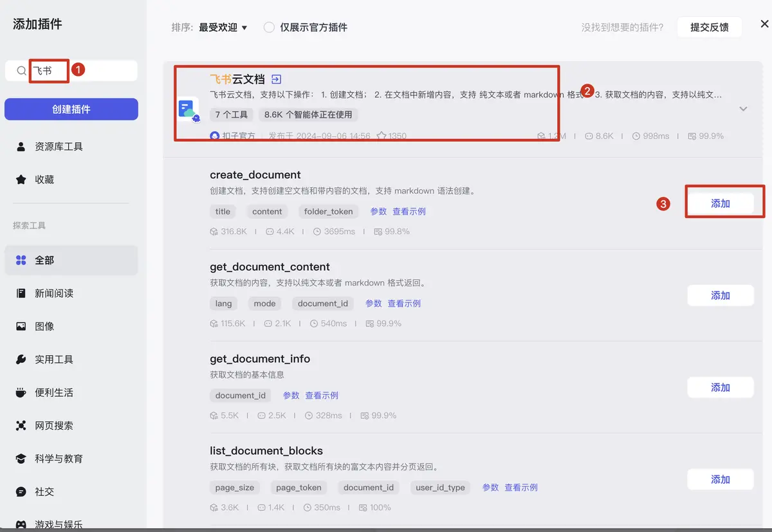Click the bot icon beside 2.1K
Image resolution: width=772 pixels, height=532 pixels.
pos(268,323)
